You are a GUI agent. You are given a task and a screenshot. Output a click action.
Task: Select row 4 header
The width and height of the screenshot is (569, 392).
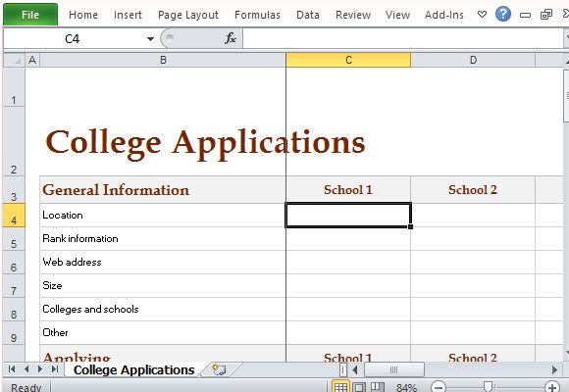tap(14, 216)
